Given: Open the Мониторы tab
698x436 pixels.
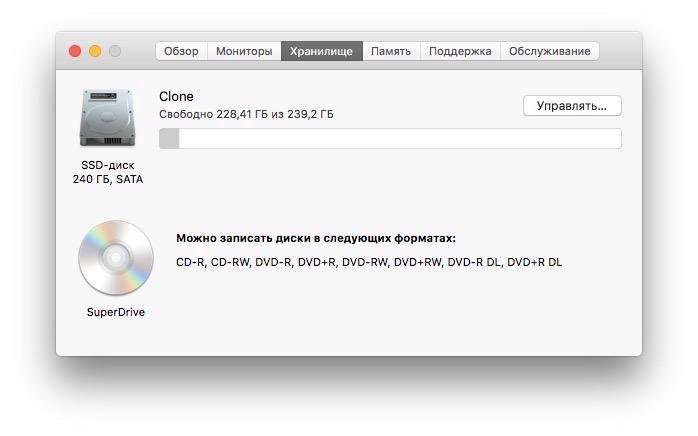Looking at the screenshot, I should [244, 51].
